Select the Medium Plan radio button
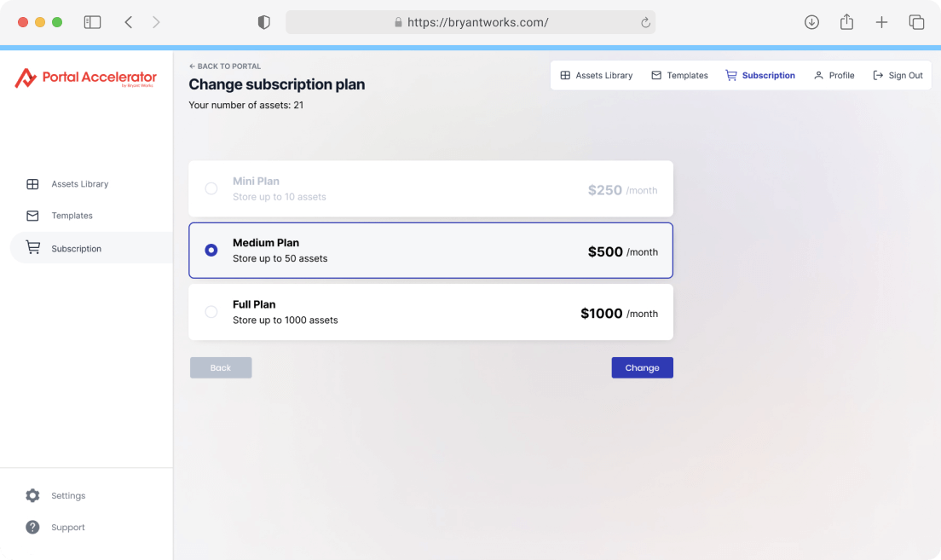Screen dimensions: 941x560 (211, 250)
